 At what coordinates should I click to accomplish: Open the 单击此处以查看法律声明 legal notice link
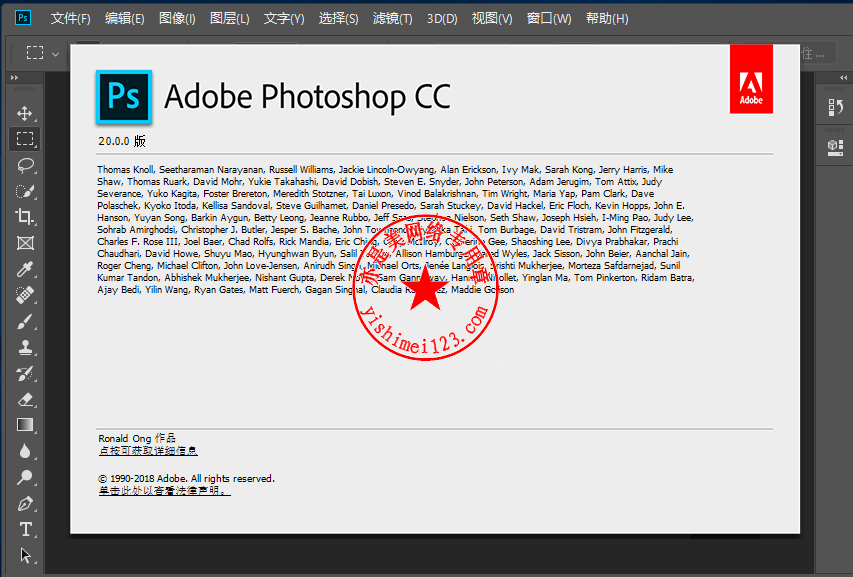pos(164,491)
